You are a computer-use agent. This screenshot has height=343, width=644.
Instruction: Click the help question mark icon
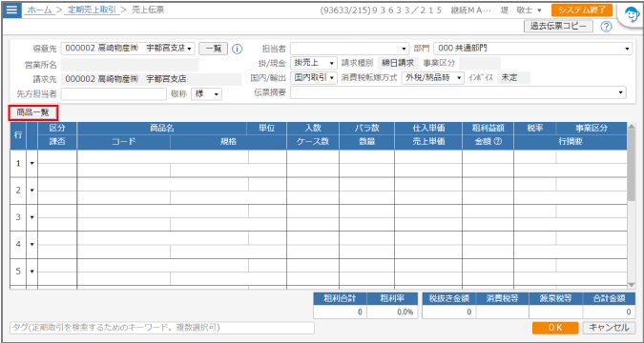606,27
